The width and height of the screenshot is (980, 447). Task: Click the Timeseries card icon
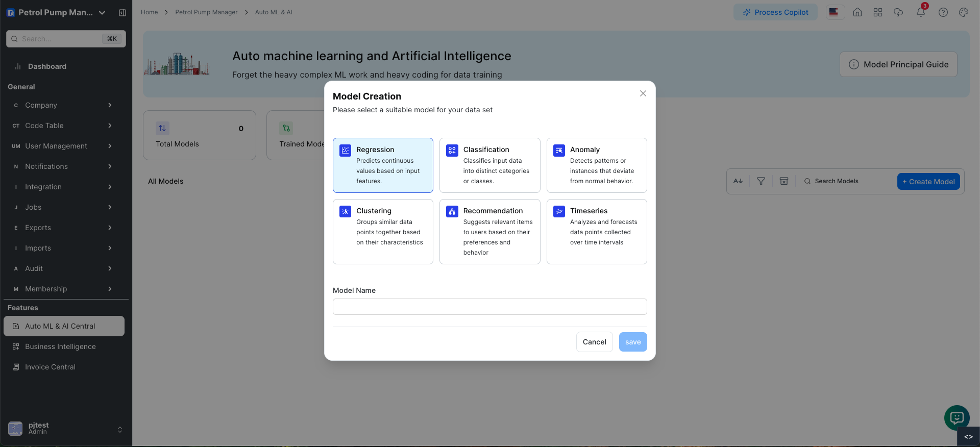[x=559, y=212]
